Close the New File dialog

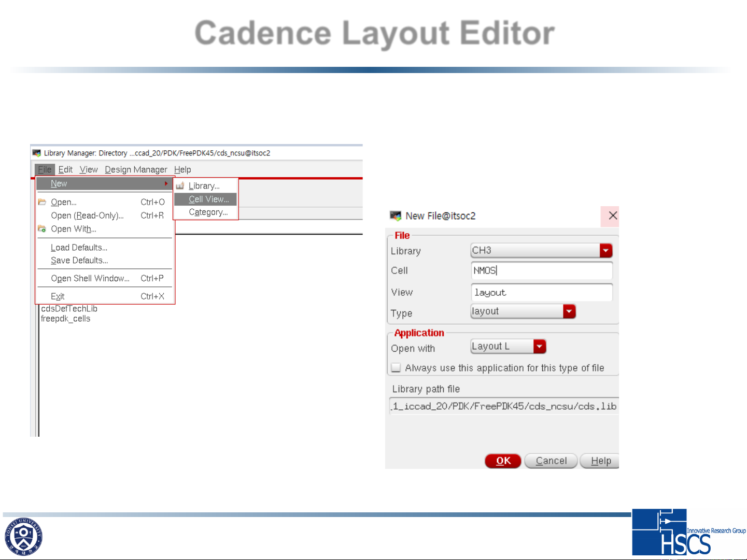(x=612, y=216)
